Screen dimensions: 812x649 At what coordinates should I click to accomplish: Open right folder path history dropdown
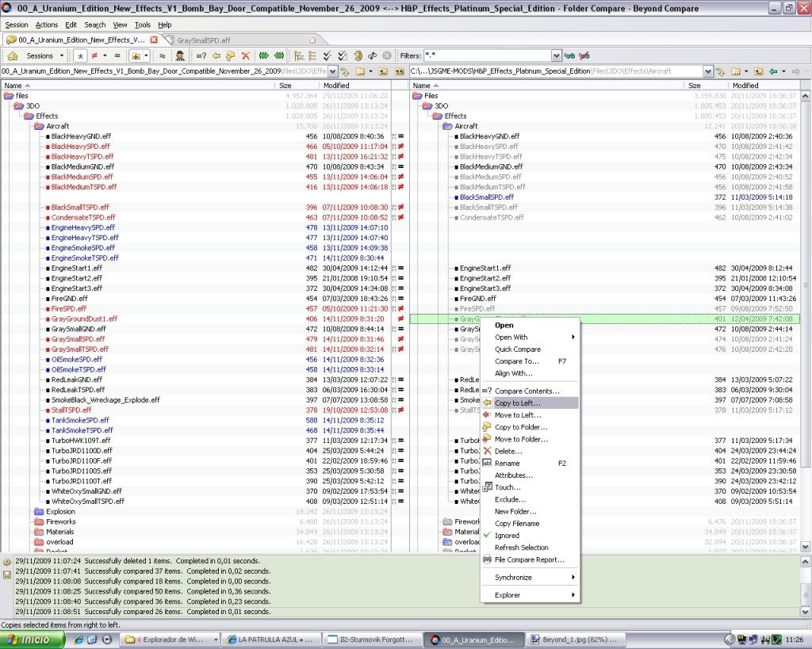pyautogui.click(x=708, y=71)
